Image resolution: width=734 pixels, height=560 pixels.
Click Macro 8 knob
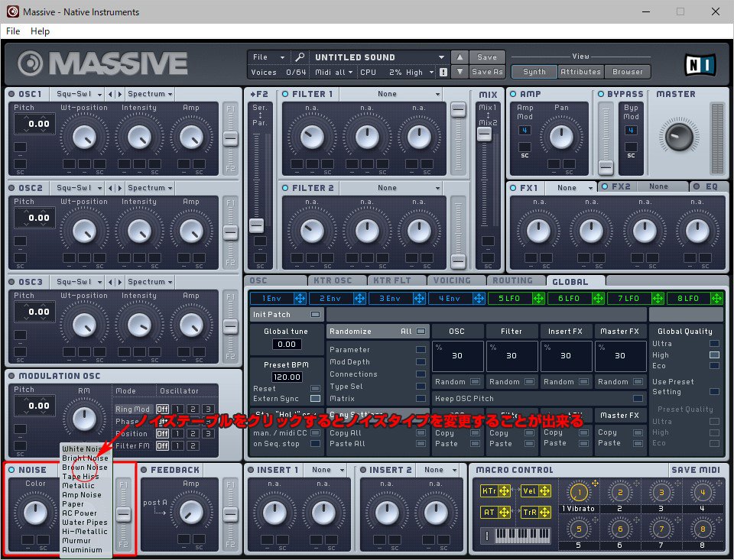pos(702,529)
